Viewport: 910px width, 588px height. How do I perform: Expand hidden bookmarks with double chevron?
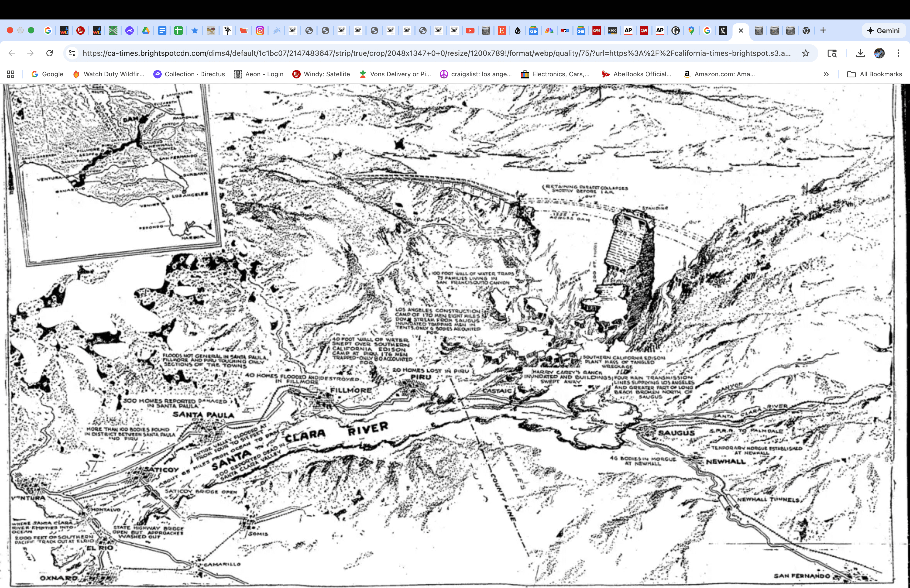[x=826, y=74]
